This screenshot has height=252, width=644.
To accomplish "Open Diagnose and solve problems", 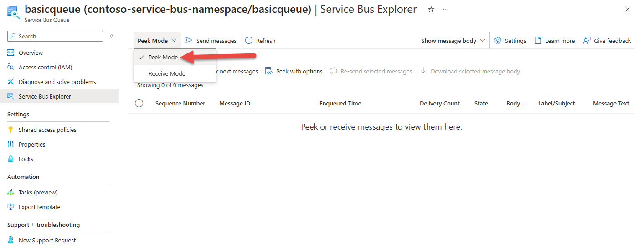I will tap(57, 82).
